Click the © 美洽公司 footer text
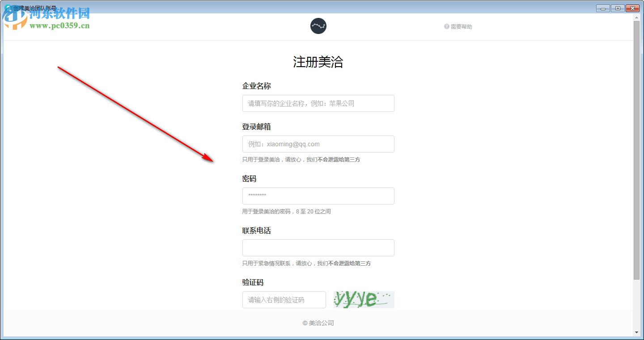This screenshot has width=644, height=340. (318, 323)
